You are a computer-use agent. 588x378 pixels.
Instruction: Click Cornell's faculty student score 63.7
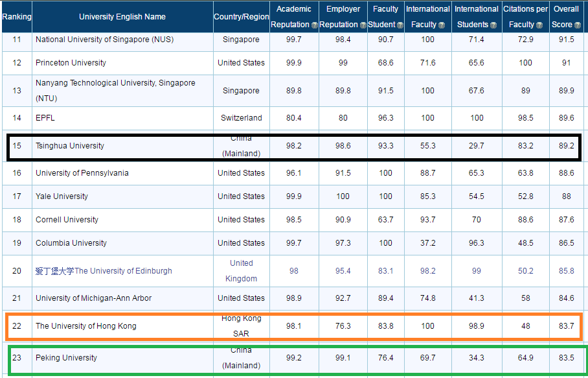click(386, 220)
